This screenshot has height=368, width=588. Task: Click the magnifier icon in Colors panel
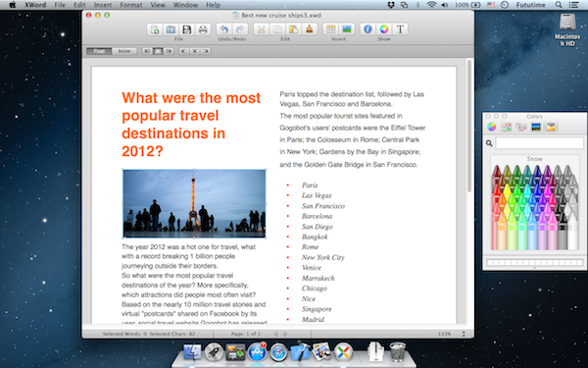pyautogui.click(x=489, y=143)
